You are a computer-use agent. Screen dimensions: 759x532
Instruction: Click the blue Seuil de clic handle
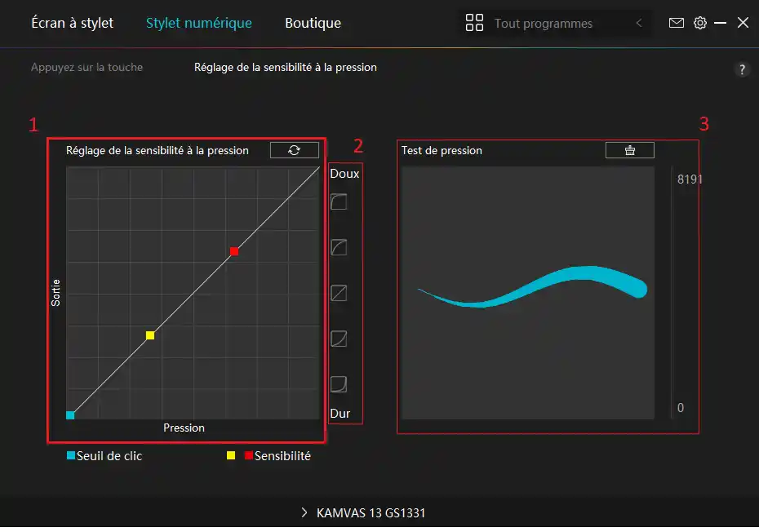point(70,415)
